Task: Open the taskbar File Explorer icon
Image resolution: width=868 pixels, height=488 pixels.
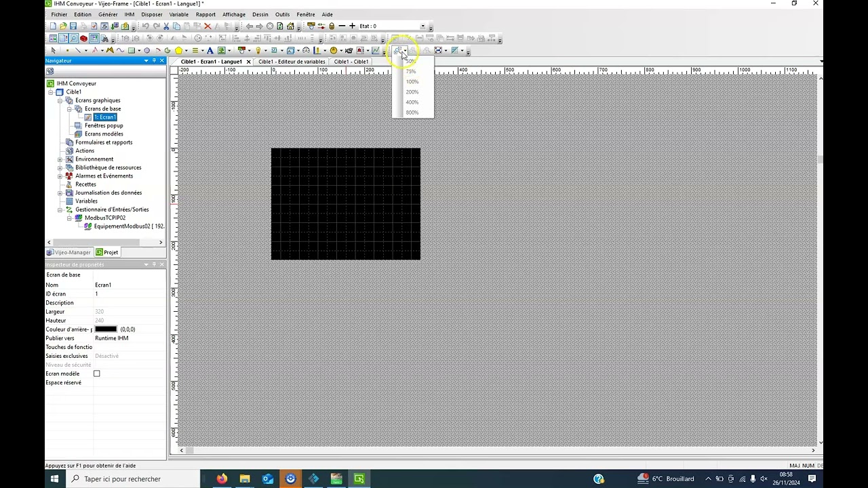Action: pos(245,479)
